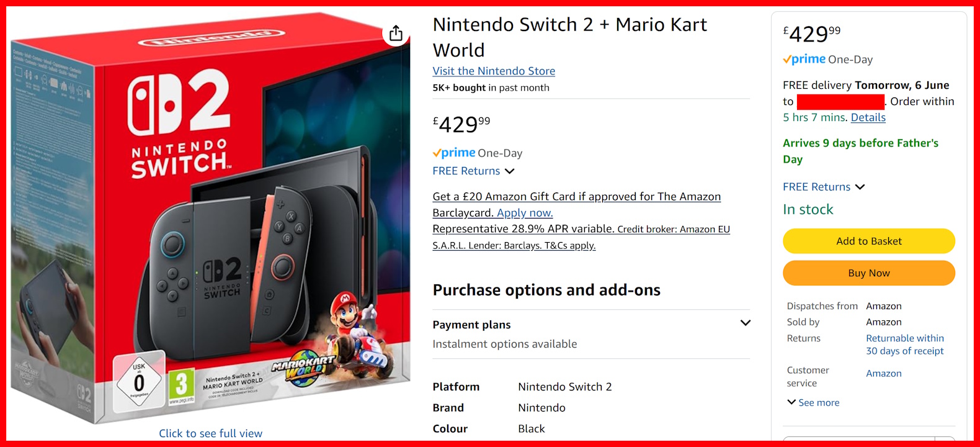Click the Prime badge below the main price
Screen dimensions: 980x447
tap(454, 153)
